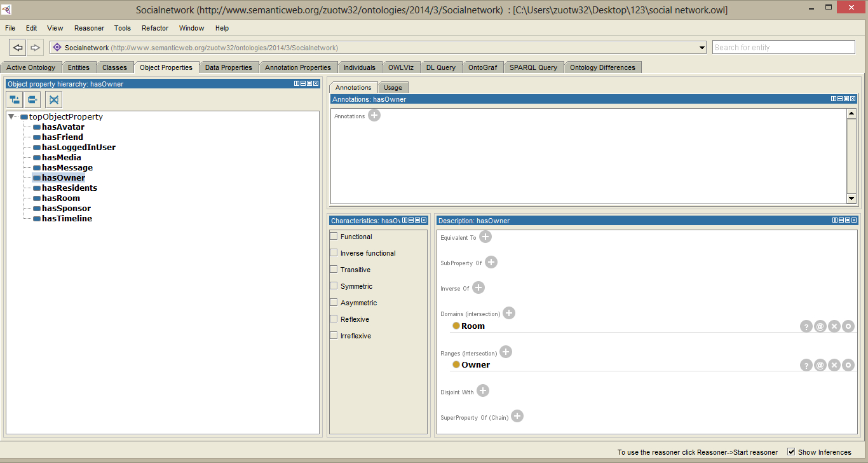
Task: Collapse the topObjectProperty tree node
Action: click(12, 116)
